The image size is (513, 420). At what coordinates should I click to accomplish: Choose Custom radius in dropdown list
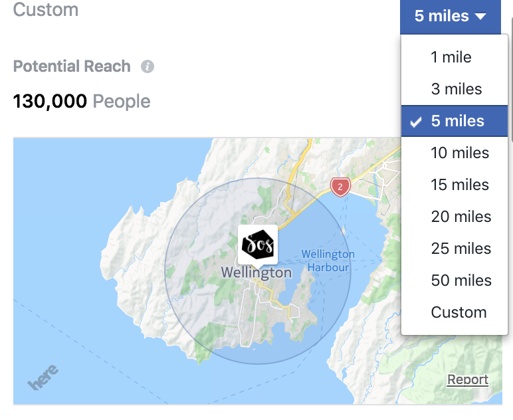point(455,312)
